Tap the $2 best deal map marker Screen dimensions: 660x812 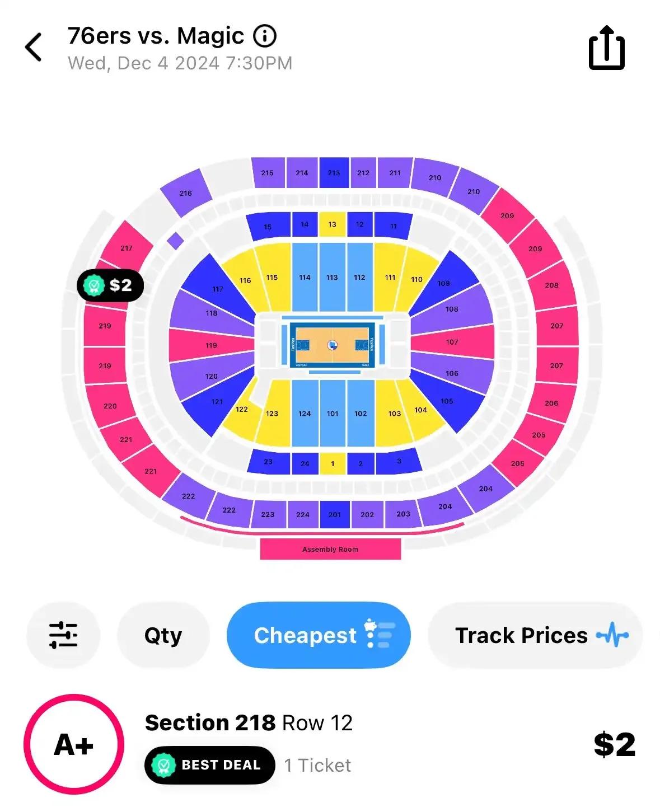click(110, 285)
